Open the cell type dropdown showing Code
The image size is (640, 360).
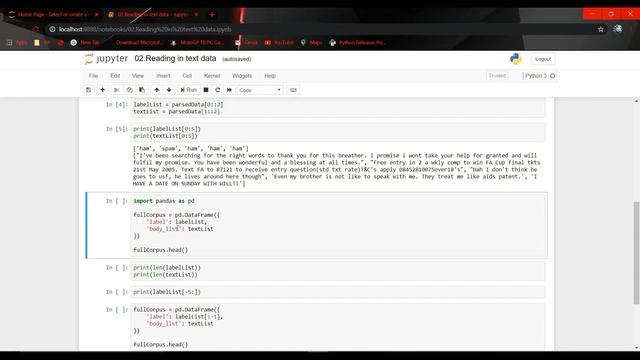[260, 90]
